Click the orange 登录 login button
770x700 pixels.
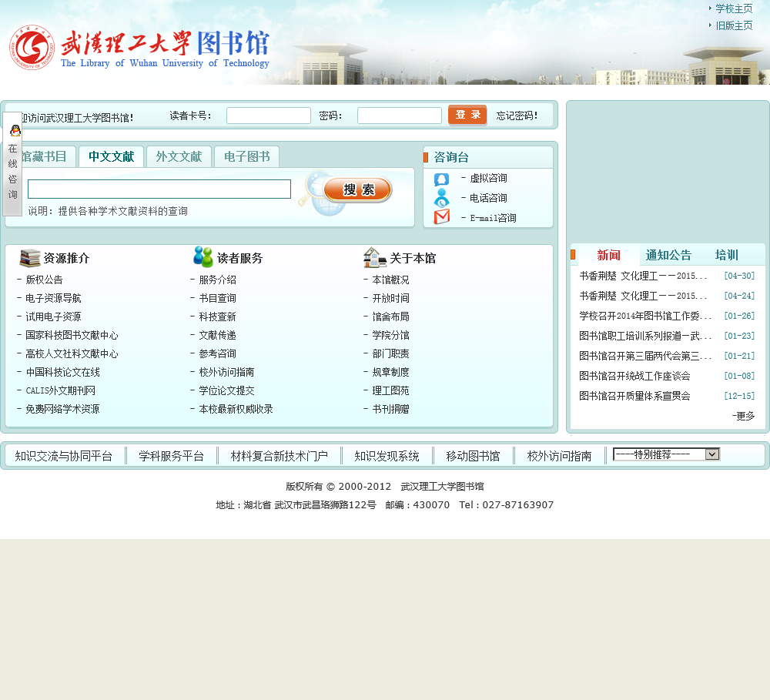[467, 115]
